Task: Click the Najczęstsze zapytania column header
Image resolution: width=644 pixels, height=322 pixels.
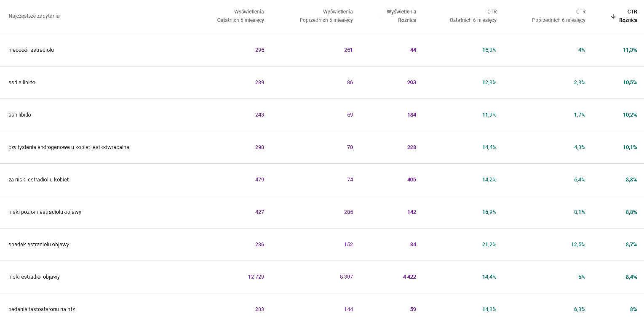Action: click(x=34, y=16)
